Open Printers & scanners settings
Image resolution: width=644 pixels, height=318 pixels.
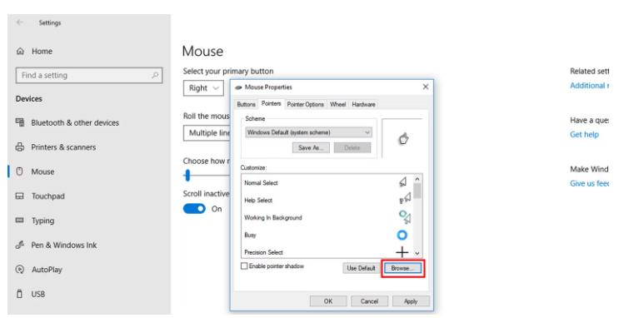[x=63, y=147]
